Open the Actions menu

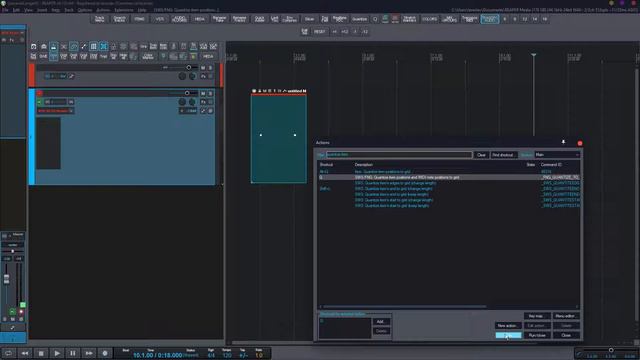click(x=103, y=10)
